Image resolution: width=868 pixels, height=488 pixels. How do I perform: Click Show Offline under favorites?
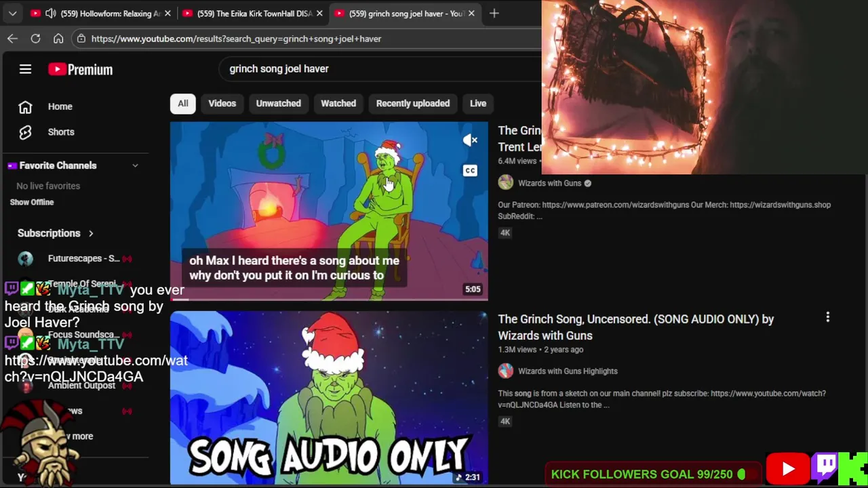coord(32,202)
